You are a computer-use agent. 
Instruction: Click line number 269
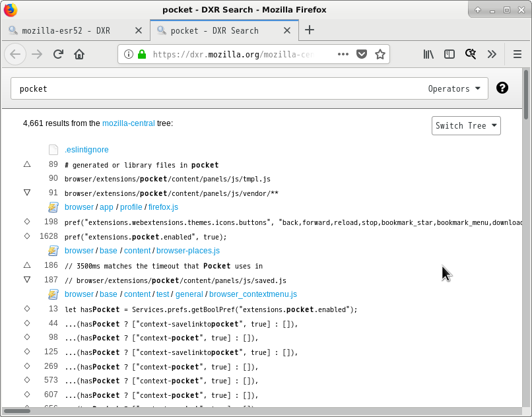click(x=51, y=366)
